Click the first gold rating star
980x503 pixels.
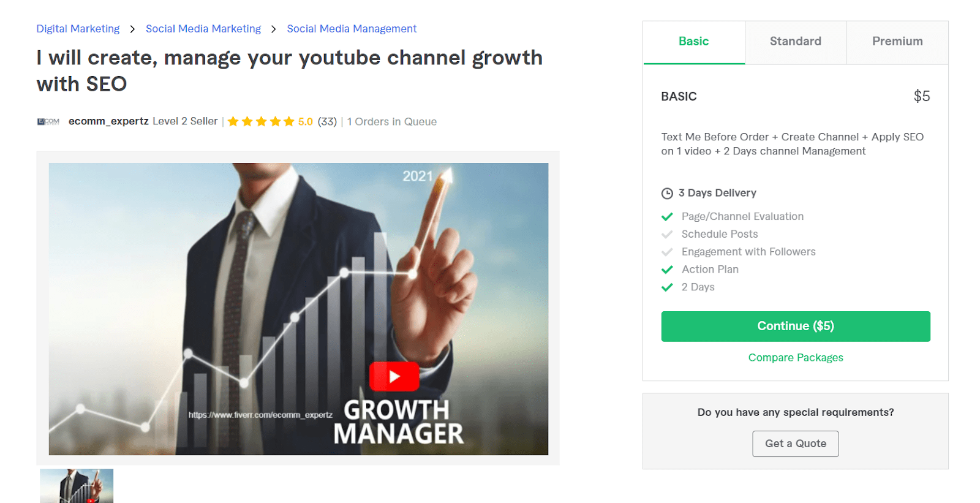233,121
